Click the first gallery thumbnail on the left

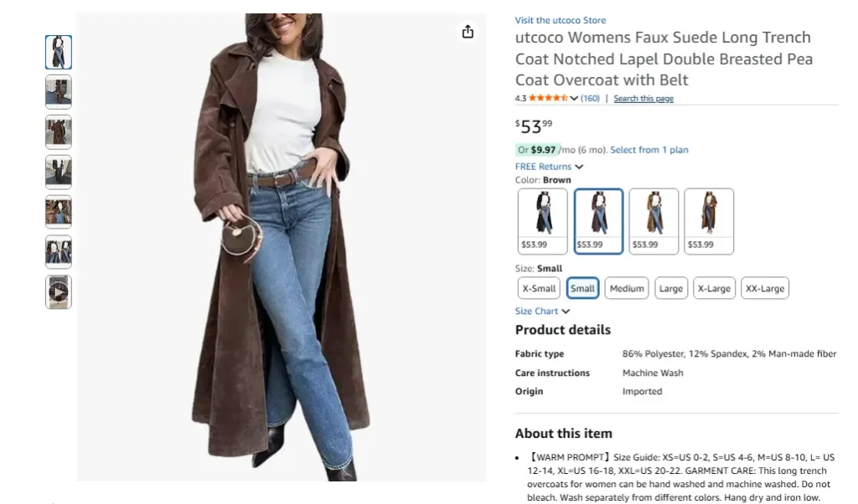coord(58,51)
